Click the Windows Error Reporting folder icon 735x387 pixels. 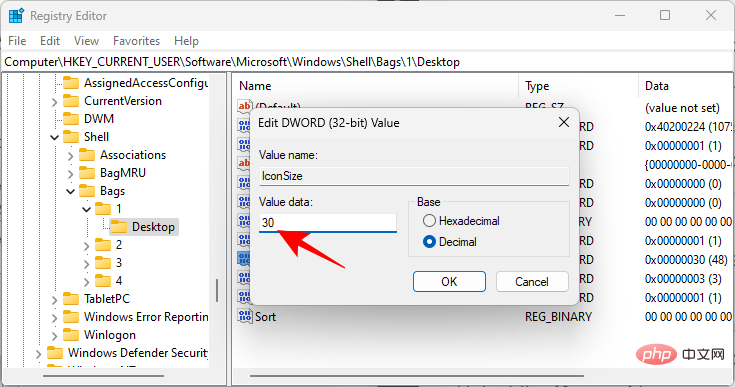point(71,317)
